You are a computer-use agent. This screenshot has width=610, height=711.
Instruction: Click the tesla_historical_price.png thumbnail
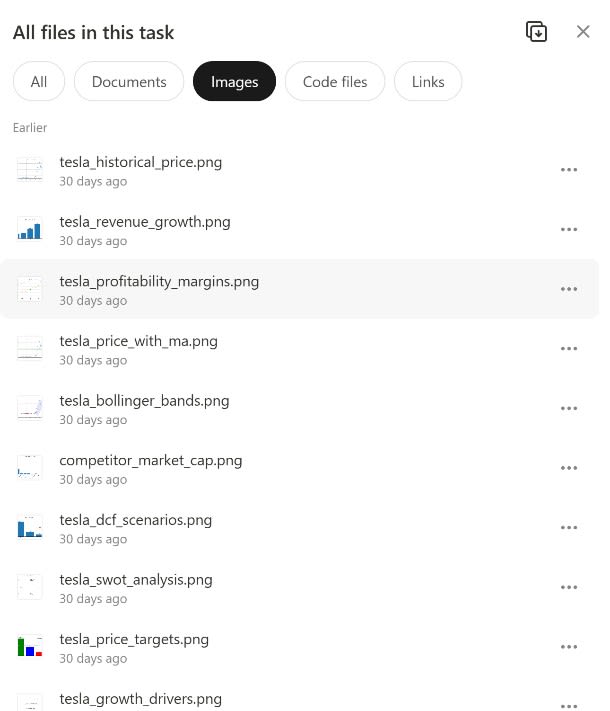[x=30, y=170]
